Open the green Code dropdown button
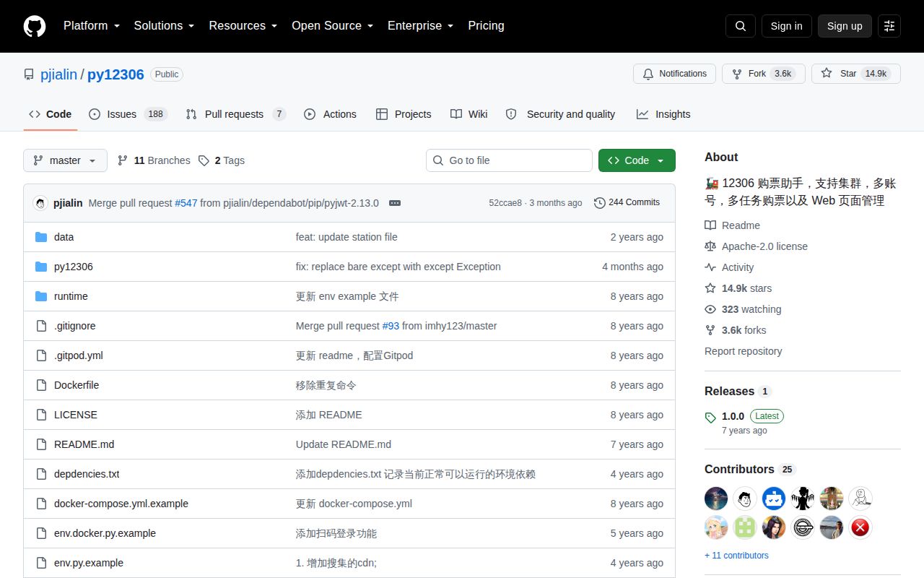The width and height of the screenshot is (924, 578). click(637, 160)
